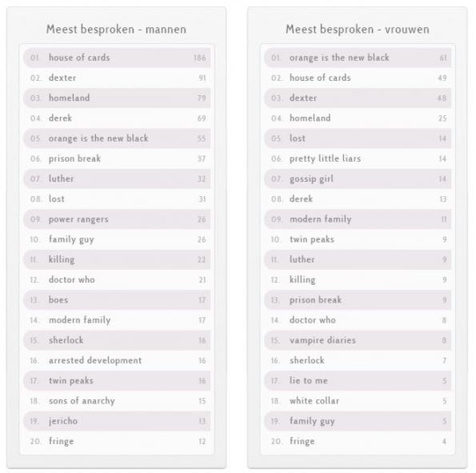The height and width of the screenshot is (473, 476).
Task: Select 'lie to me' row
Action: tap(358, 381)
